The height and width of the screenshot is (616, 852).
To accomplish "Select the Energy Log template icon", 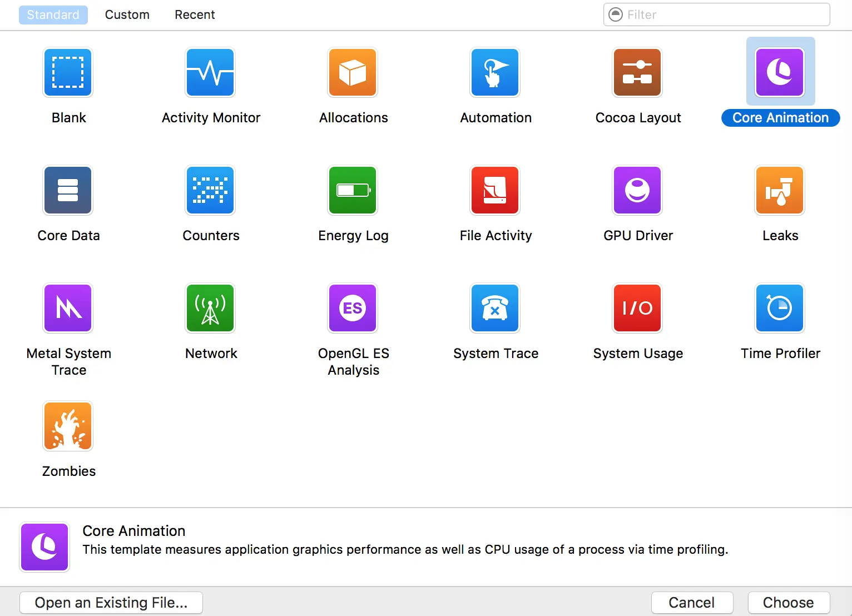I will pos(353,190).
